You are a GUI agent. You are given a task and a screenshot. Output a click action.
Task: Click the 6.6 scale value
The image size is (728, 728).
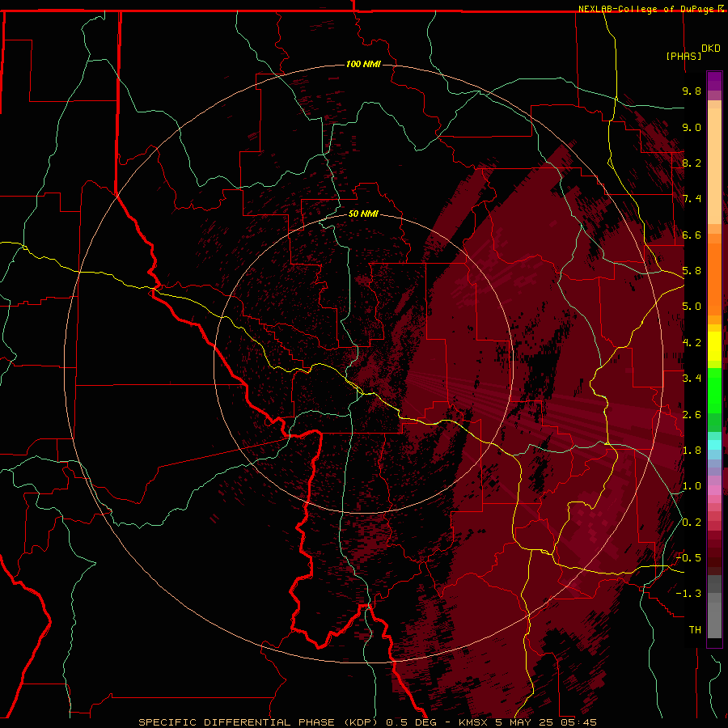(692, 235)
